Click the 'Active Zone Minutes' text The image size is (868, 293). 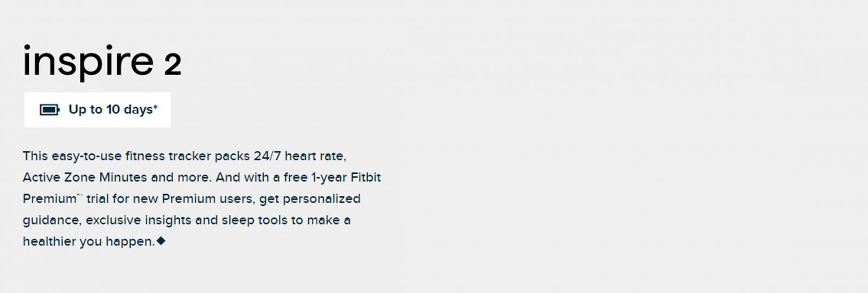85,177
